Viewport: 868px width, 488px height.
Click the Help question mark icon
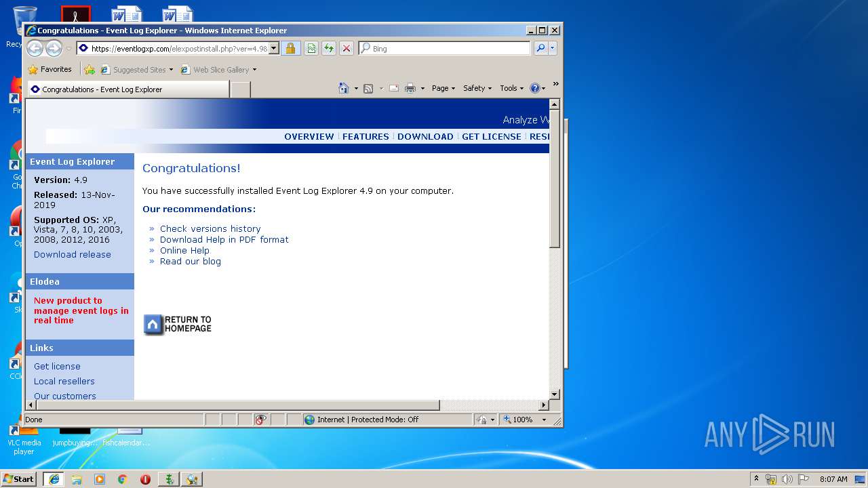click(534, 88)
